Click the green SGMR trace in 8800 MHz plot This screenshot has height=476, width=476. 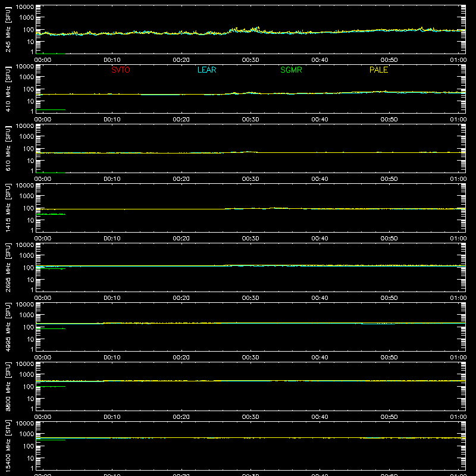pos(51,386)
